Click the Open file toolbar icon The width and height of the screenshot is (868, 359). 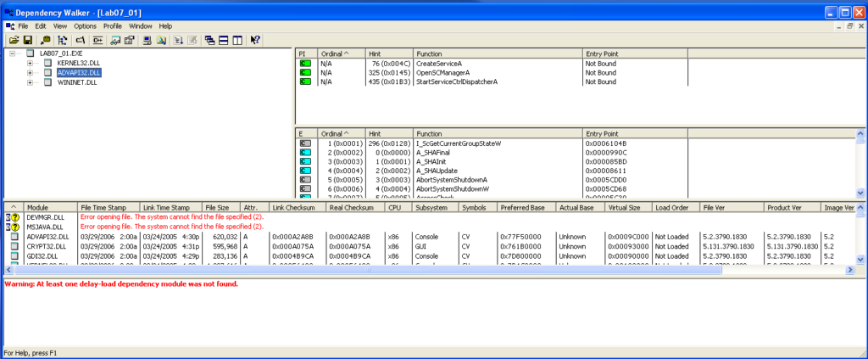14,40
